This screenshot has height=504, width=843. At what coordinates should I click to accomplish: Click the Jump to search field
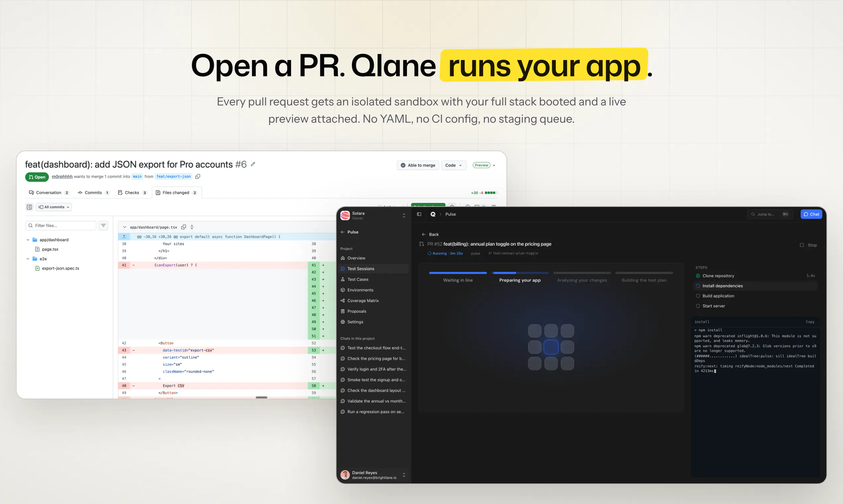(x=770, y=214)
